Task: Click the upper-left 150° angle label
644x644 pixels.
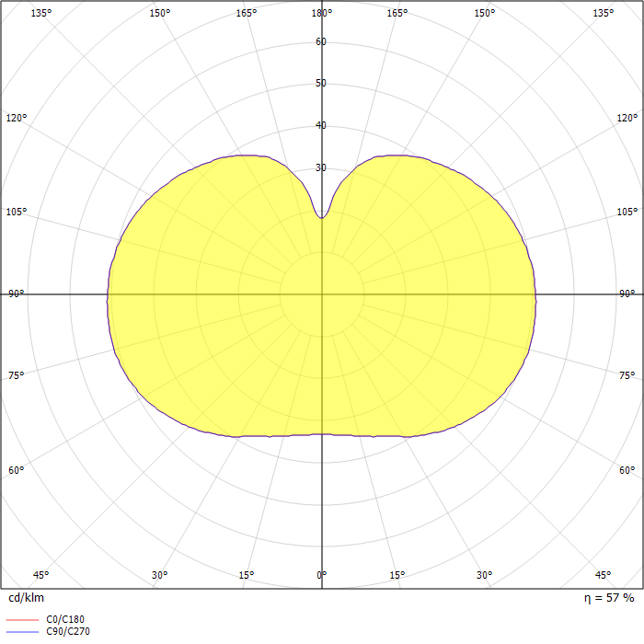Action: tap(160, 13)
